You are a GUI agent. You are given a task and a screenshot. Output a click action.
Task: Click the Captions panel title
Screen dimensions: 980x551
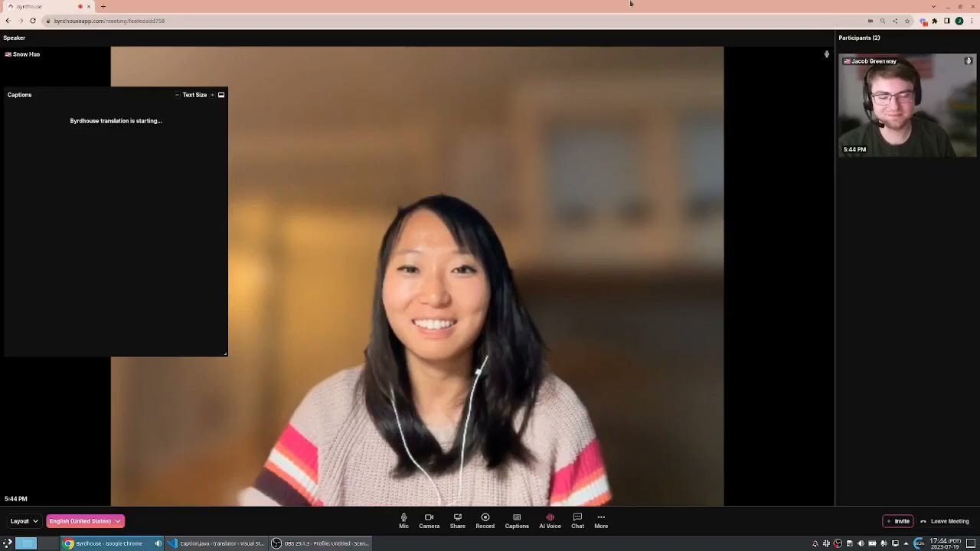click(x=19, y=95)
